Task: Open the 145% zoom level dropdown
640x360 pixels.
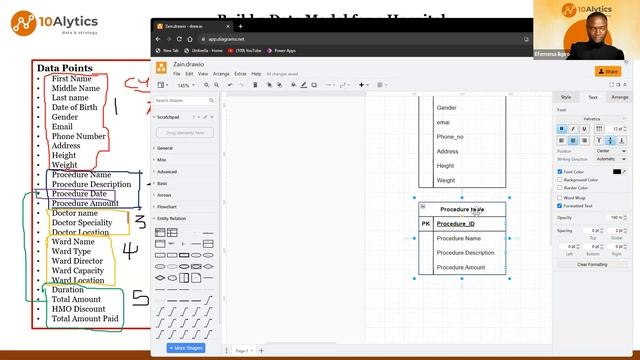Action: pyautogui.click(x=186, y=85)
